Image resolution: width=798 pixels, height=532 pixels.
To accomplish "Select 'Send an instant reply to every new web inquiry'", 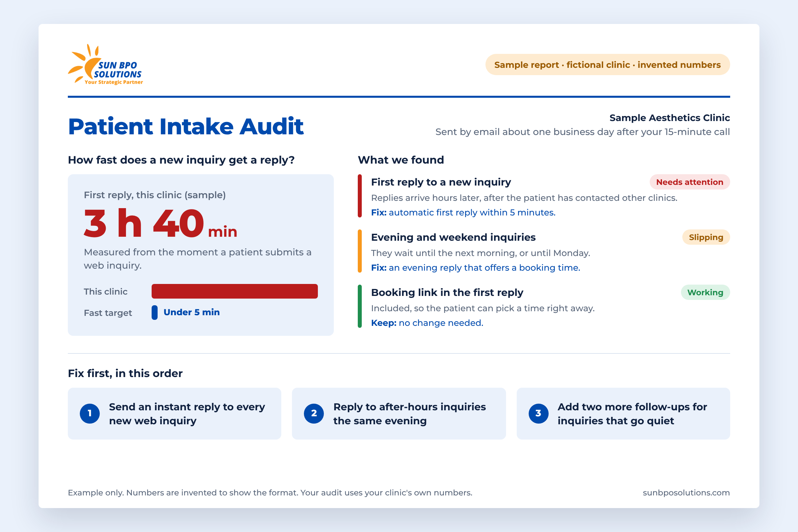I will click(187, 414).
